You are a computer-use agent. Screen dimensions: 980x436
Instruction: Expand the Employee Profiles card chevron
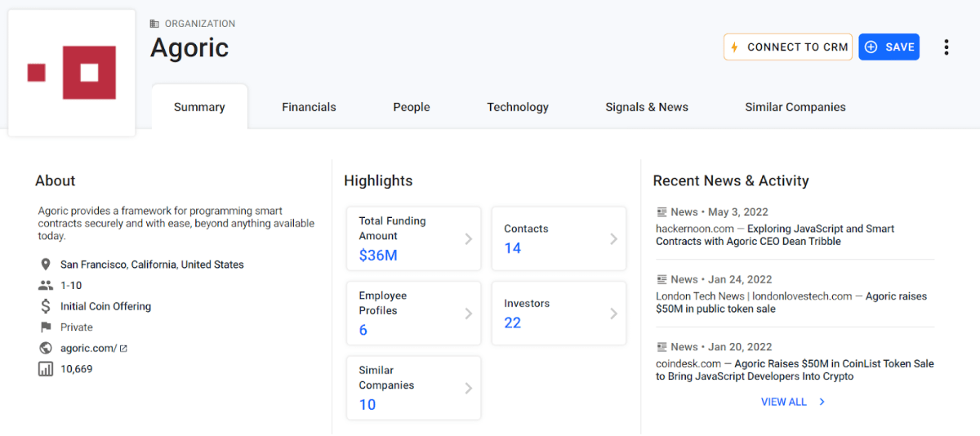tap(468, 314)
